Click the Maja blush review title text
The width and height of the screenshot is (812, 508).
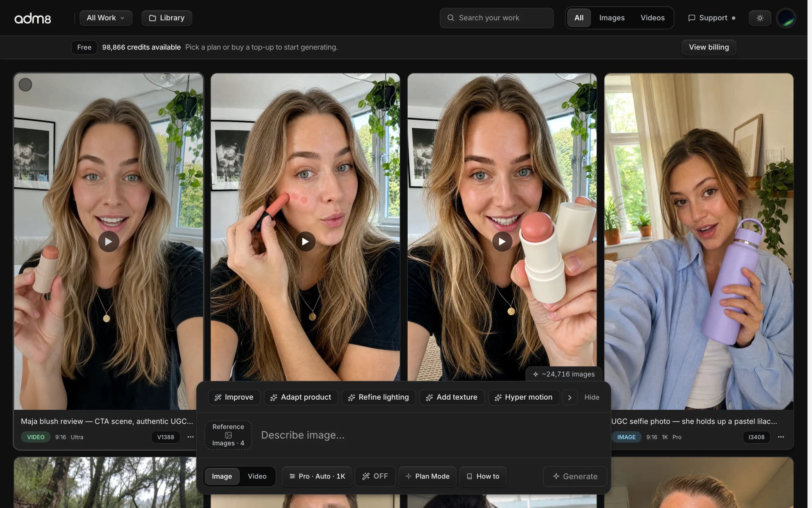coord(107,421)
